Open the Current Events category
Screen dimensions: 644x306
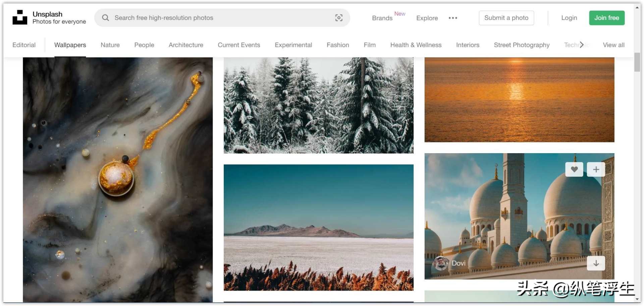[x=239, y=45]
